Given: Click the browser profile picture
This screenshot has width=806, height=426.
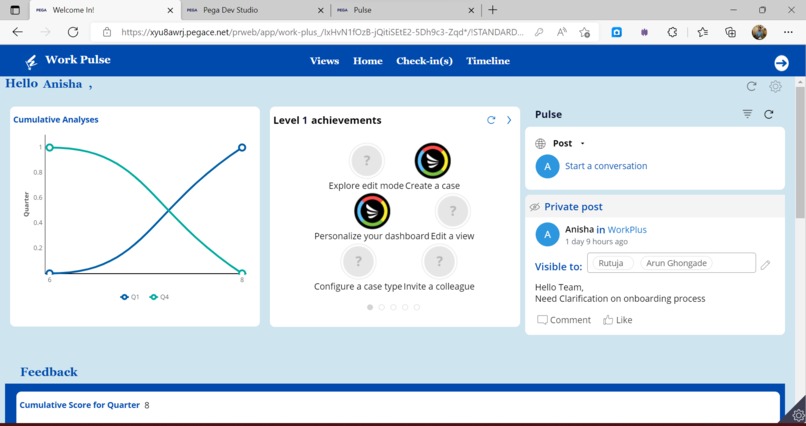Looking at the screenshot, I should coord(759,32).
